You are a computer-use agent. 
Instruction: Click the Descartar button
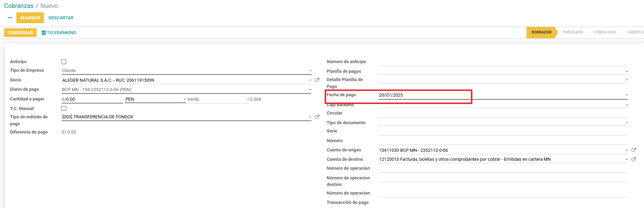click(61, 18)
